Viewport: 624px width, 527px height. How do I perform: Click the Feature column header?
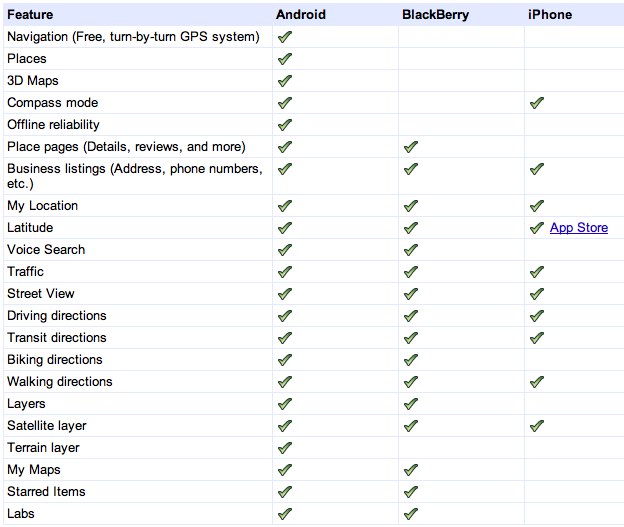31,16
